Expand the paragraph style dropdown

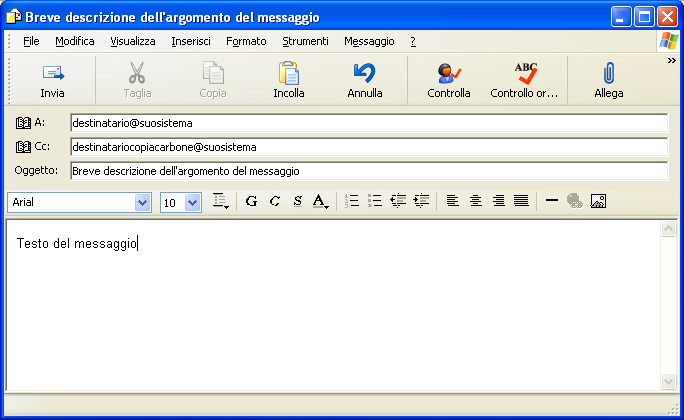coord(221,202)
